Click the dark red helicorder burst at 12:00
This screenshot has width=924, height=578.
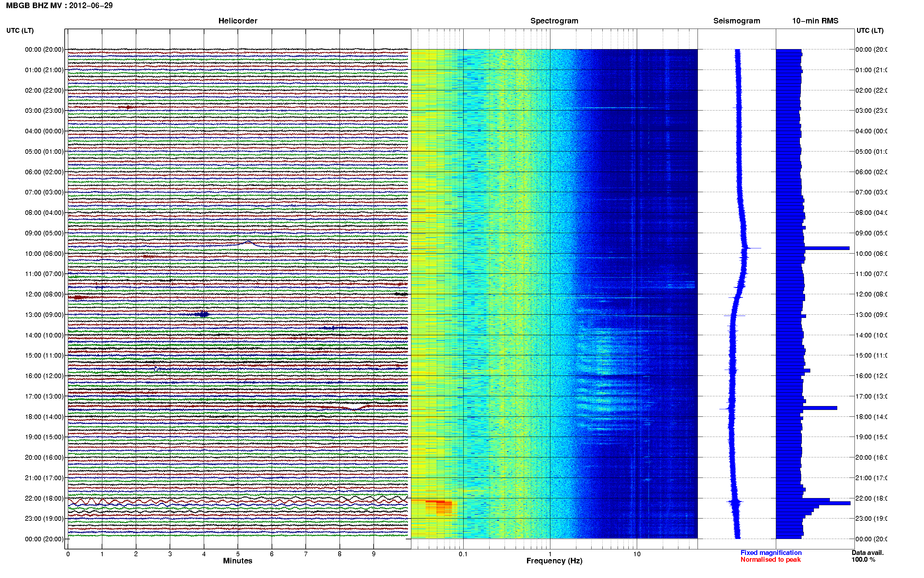[x=79, y=297]
